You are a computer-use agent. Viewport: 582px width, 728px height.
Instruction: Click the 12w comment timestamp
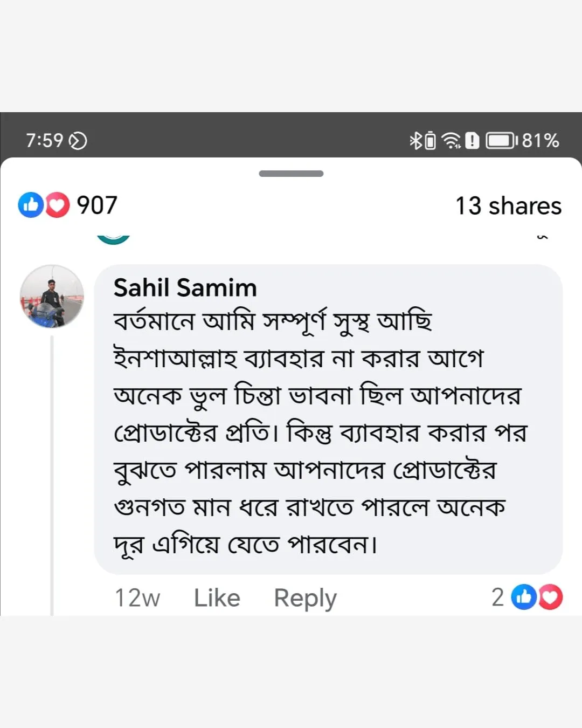click(x=137, y=597)
